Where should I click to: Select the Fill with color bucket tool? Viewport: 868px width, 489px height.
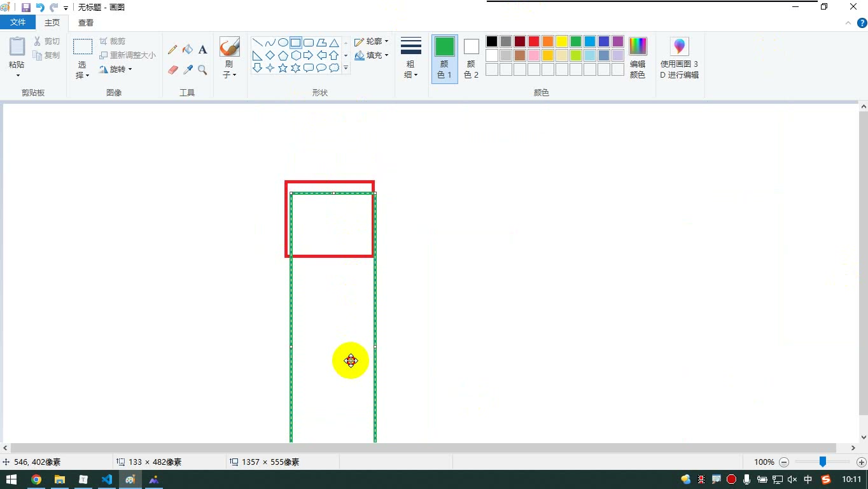[188, 50]
